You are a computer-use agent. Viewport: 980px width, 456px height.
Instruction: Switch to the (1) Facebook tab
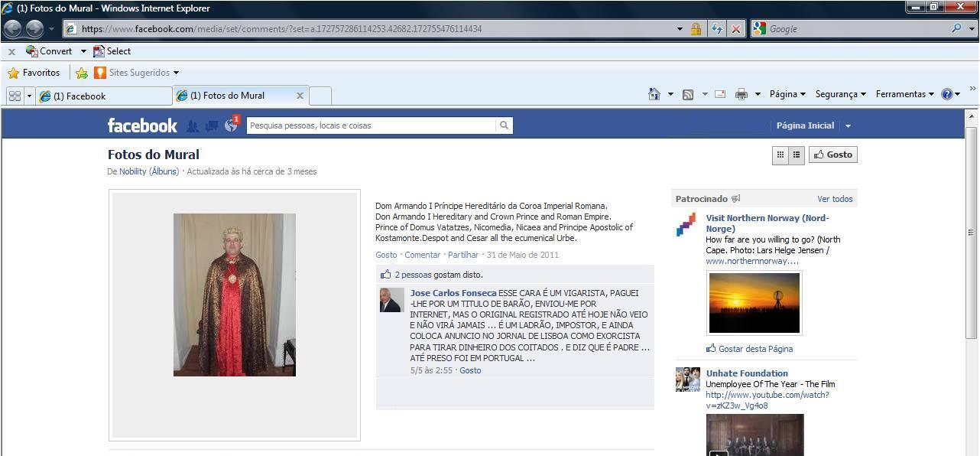[x=103, y=96]
